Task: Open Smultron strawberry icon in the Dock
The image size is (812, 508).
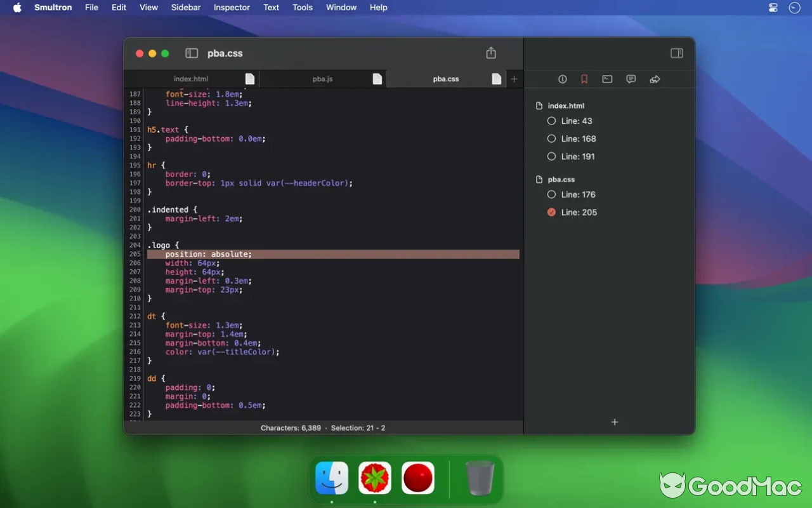Action: [x=374, y=478]
